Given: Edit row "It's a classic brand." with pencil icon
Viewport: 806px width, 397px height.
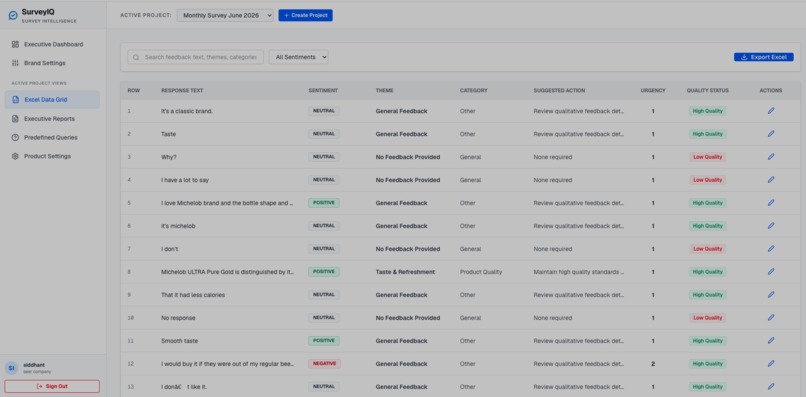Looking at the screenshot, I should 771,111.
